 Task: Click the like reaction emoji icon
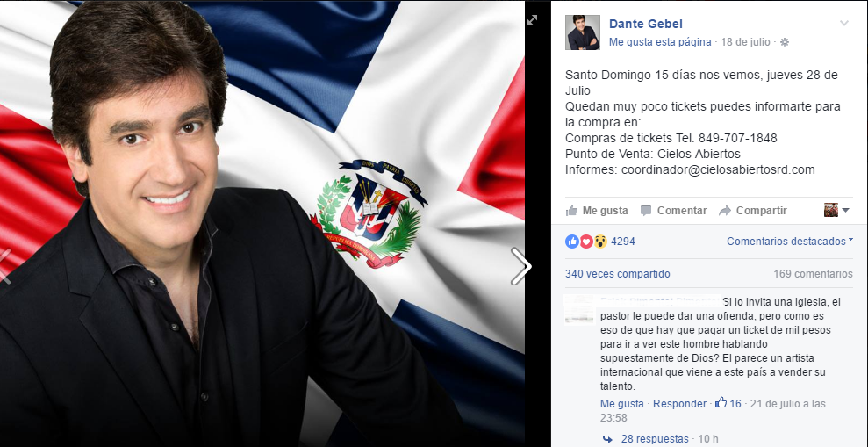pyautogui.click(x=572, y=242)
